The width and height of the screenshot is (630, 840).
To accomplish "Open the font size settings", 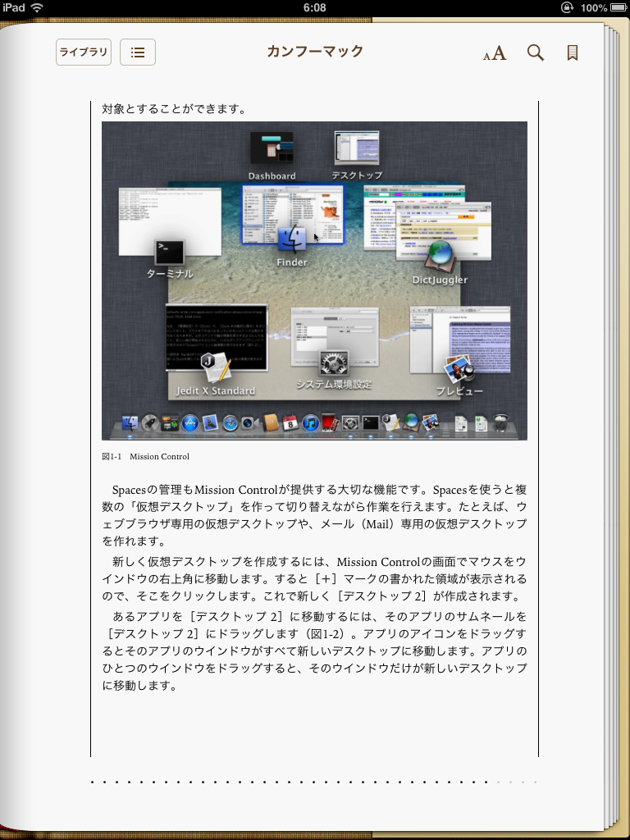I will (495, 53).
